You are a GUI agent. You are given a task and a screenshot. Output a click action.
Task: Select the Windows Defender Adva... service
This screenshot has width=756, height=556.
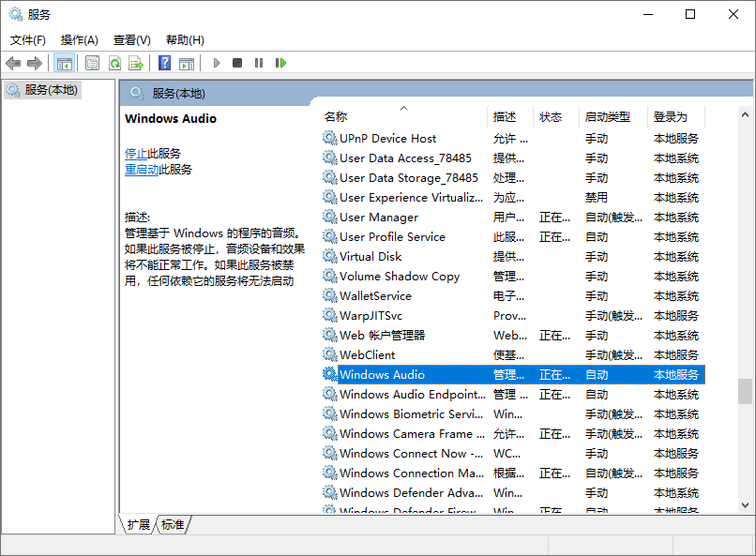tap(513, 493)
